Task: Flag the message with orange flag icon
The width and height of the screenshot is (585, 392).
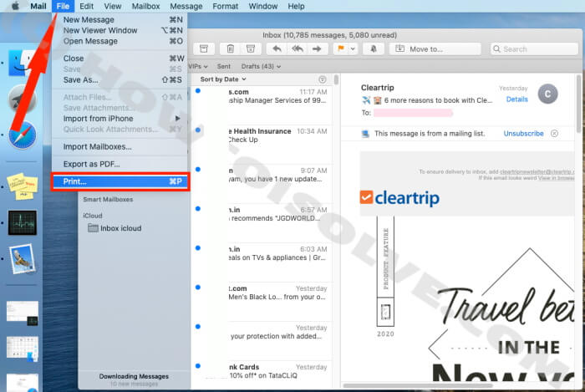Action: pos(341,48)
